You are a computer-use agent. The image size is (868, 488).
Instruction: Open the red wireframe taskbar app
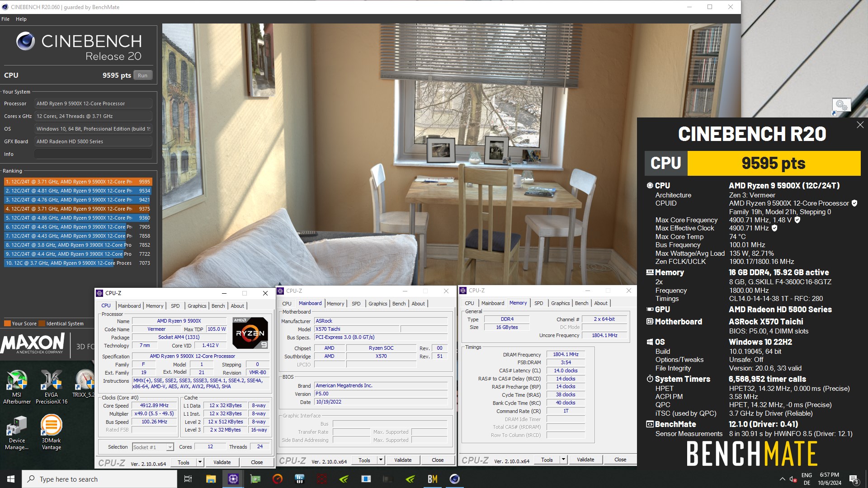(322, 479)
